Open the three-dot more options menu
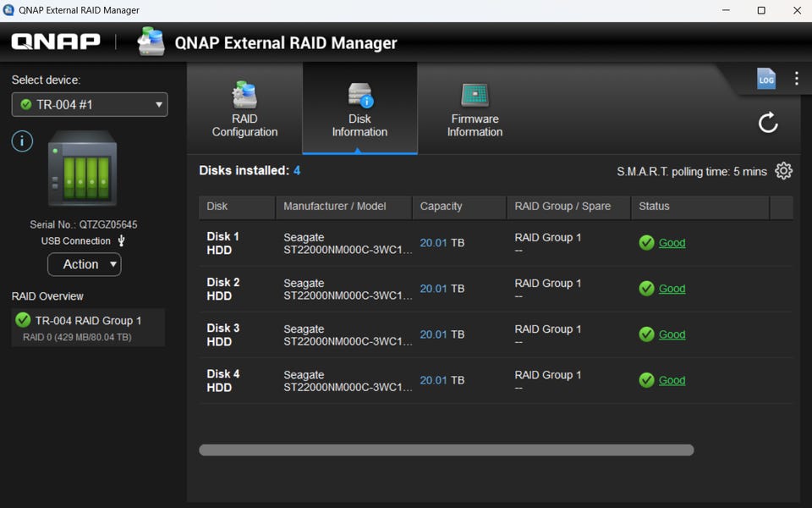The height and width of the screenshot is (508, 812). point(797,78)
